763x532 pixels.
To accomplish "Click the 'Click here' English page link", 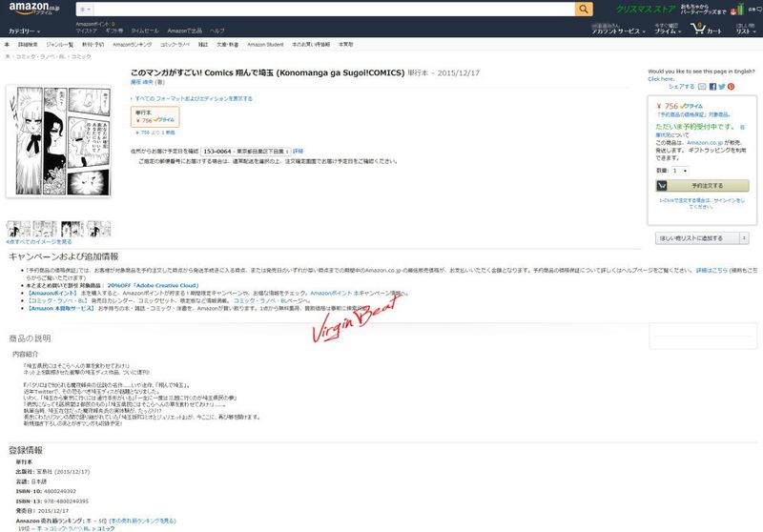I will [x=660, y=79].
